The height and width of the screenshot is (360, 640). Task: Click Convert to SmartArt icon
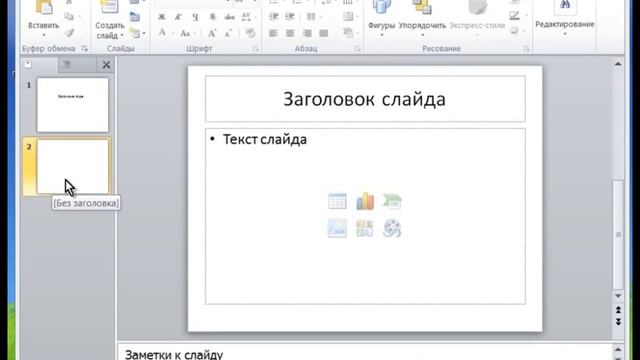point(349,33)
